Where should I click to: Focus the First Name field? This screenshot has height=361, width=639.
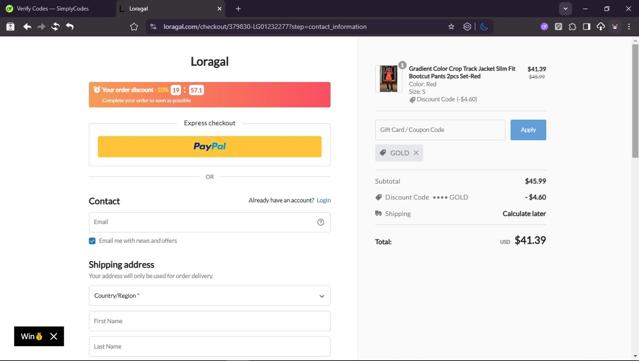tap(209, 321)
